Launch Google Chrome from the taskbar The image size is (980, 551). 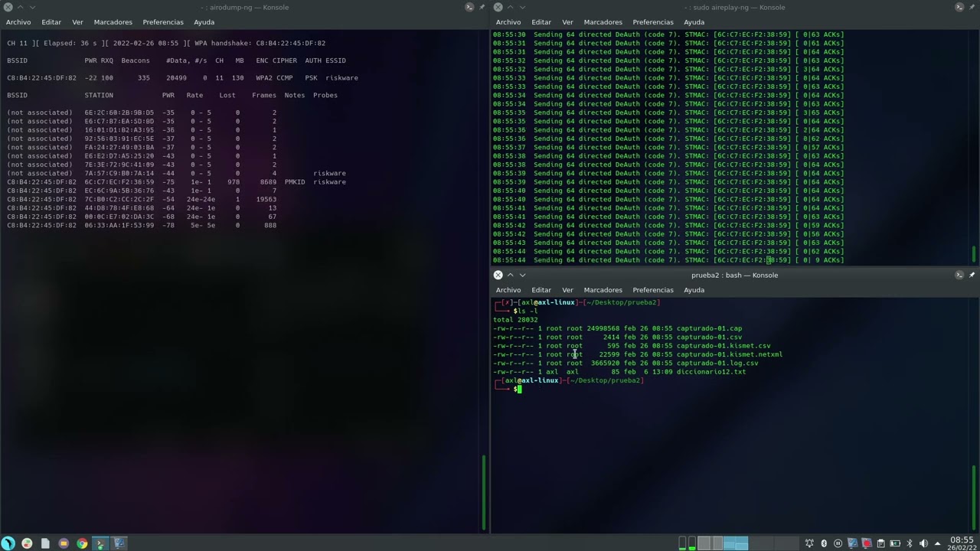coord(82,543)
